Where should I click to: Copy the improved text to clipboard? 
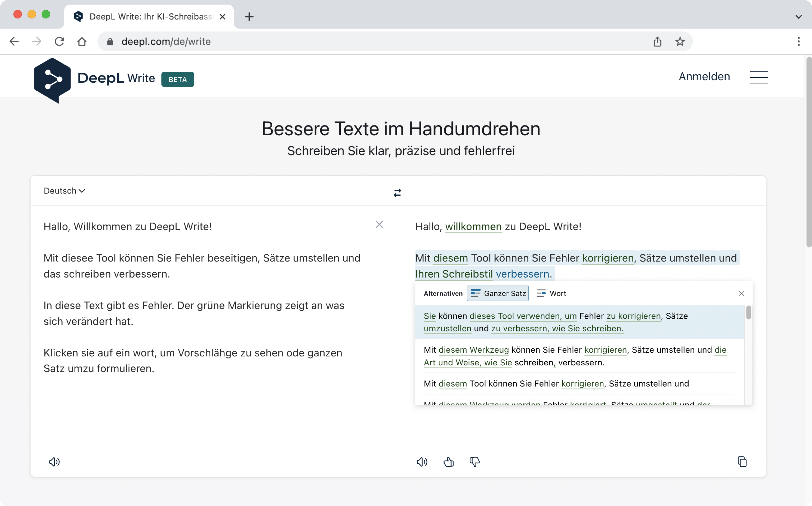click(x=742, y=462)
